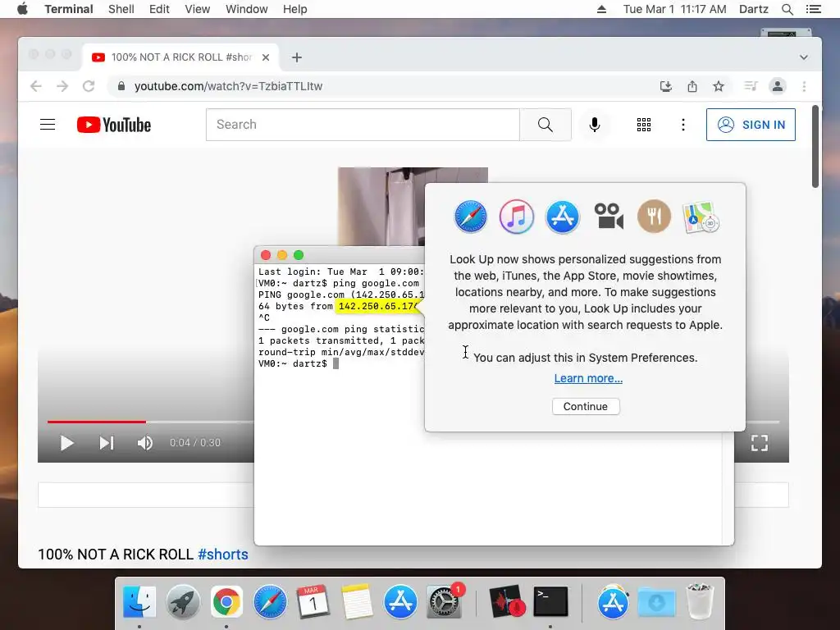Click Safari icon in Look Up popup
Image resolution: width=840 pixels, height=630 pixels.
tap(470, 217)
